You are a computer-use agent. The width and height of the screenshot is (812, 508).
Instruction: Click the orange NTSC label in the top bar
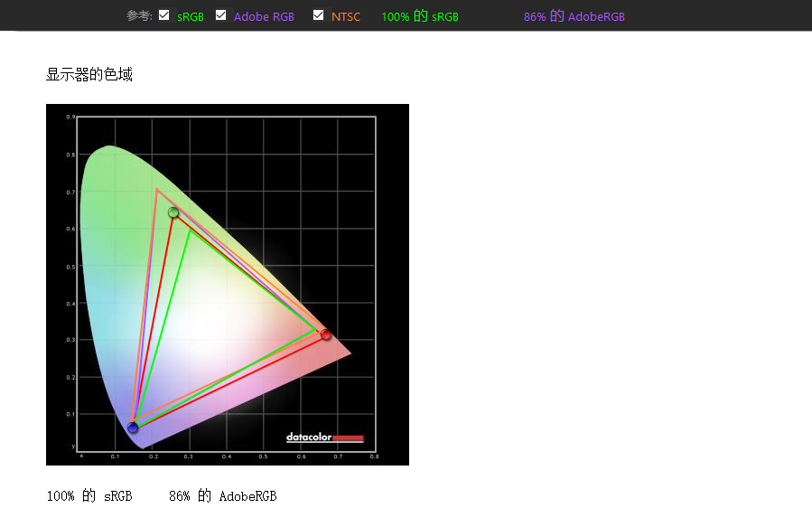(x=346, y=16)
